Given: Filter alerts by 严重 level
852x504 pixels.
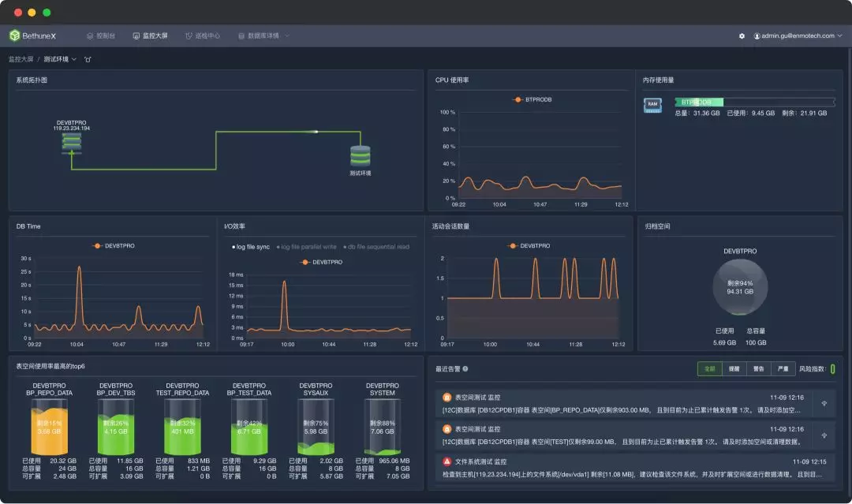Looking at the screenshot, I should (x=782, y=368).
